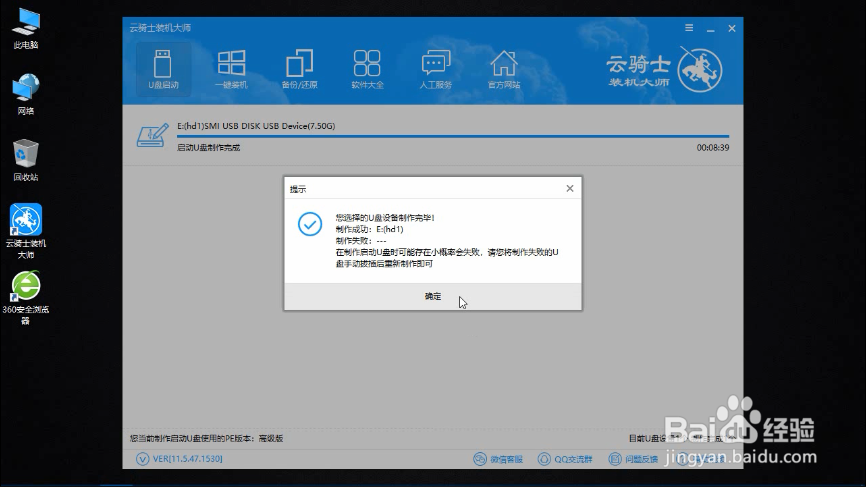Click the 启动U盘制作完成 status text
The width and height of the screenshot is (866, 487).
pyautogui.click(x=208, y=147)
